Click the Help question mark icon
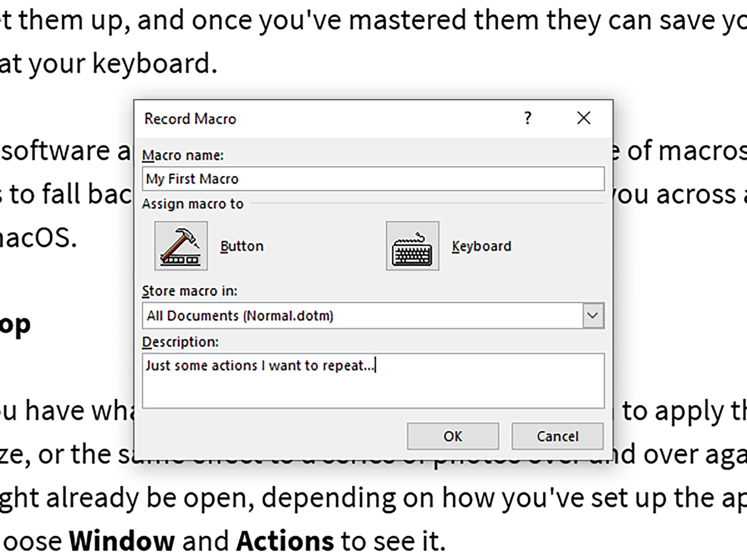This screenshot has height=560, width=747. tap(528, 118)
